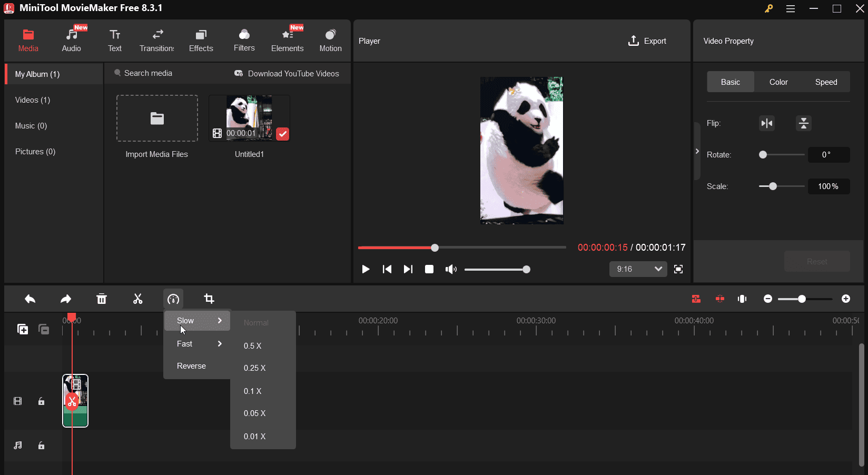The image size is (868, 475).
Task: Split the clip with the scissors icon
Action: [x=137, y=299]
